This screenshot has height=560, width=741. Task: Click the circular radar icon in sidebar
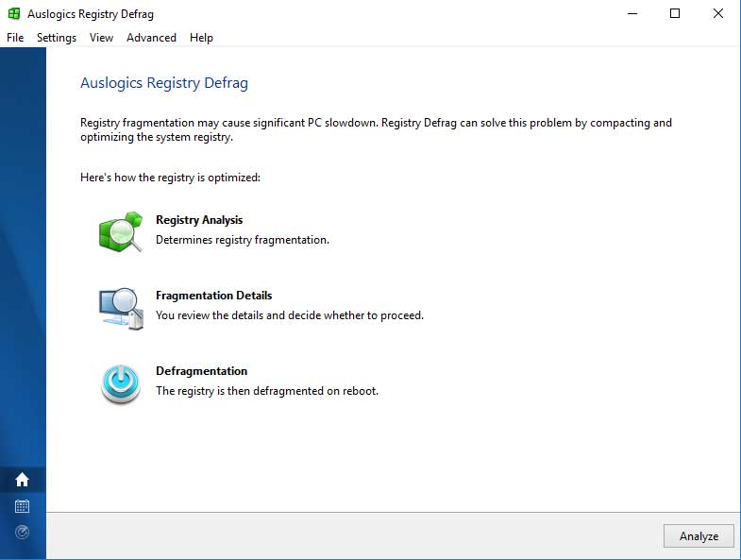pos(23,532)
